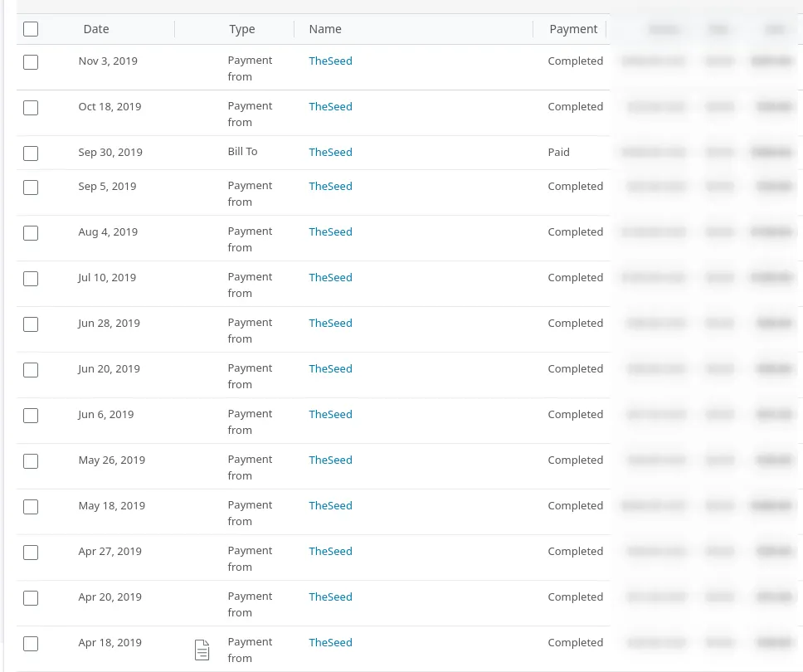Sort by the Name column header

(325, 29)
